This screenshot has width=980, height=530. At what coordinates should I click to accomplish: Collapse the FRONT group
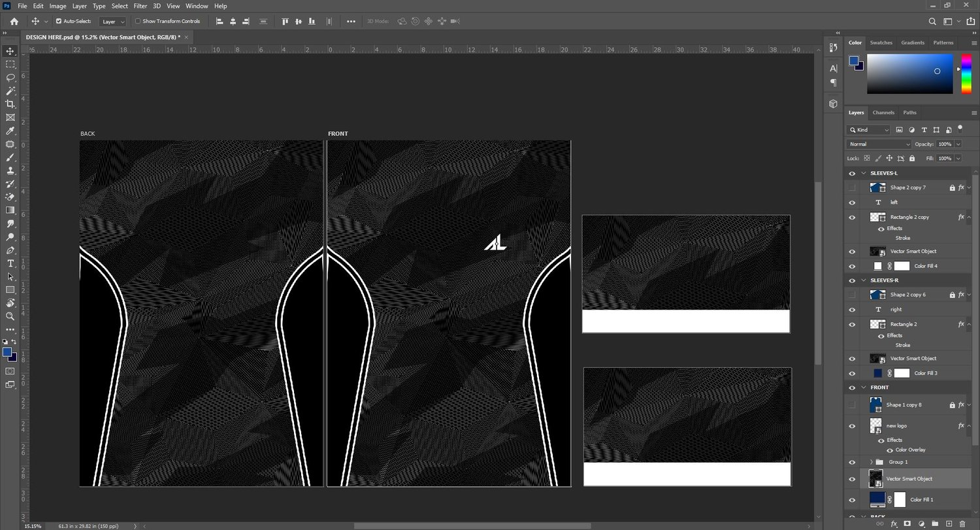[x=864, y=388]
